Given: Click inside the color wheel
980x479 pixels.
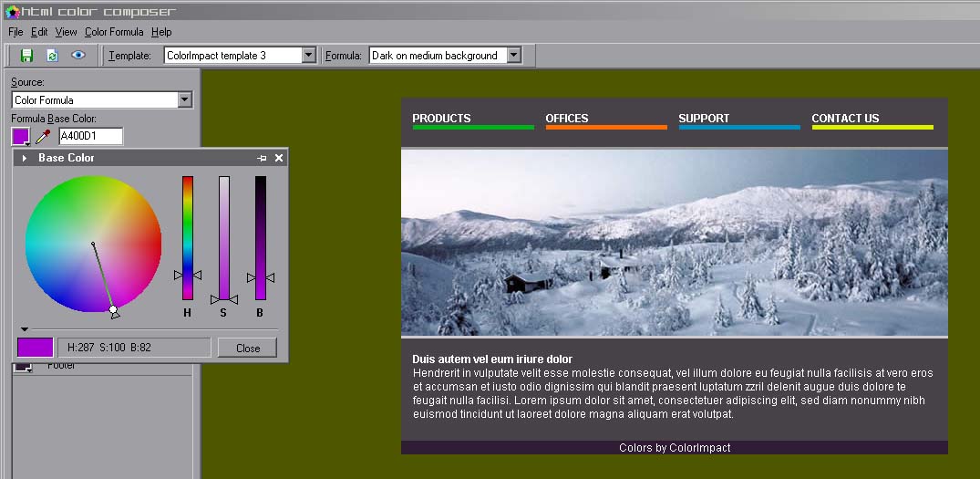Looking at the screenshot, I should click(x=93, y=244).
